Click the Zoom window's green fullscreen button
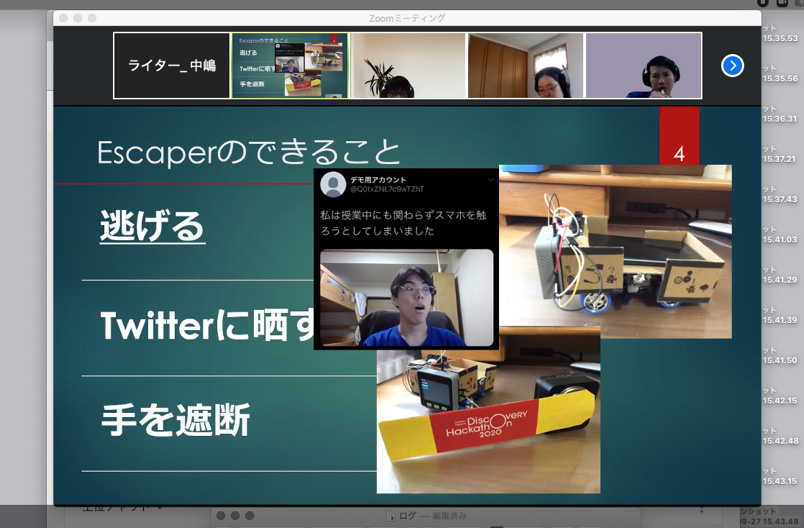Screen dimensions: 804x528 tap(92, 18)
